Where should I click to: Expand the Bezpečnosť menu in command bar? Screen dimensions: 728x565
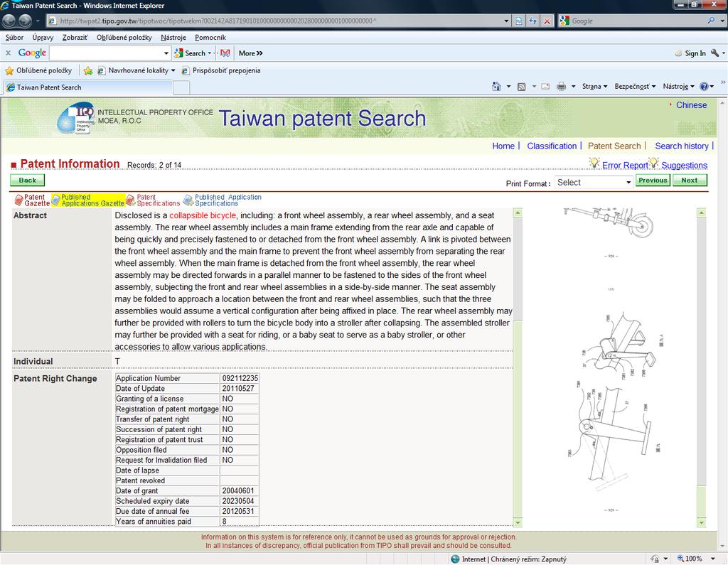click(635, 87)
